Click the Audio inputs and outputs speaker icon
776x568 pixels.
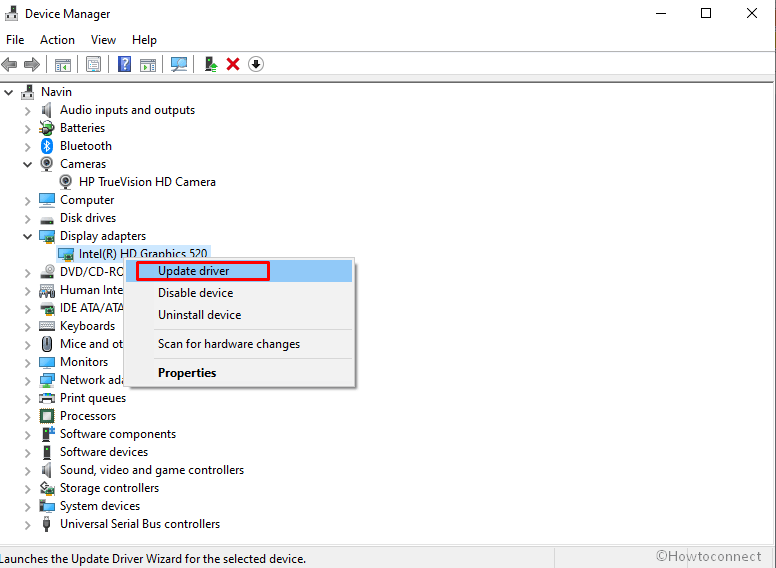pos(47,110)
